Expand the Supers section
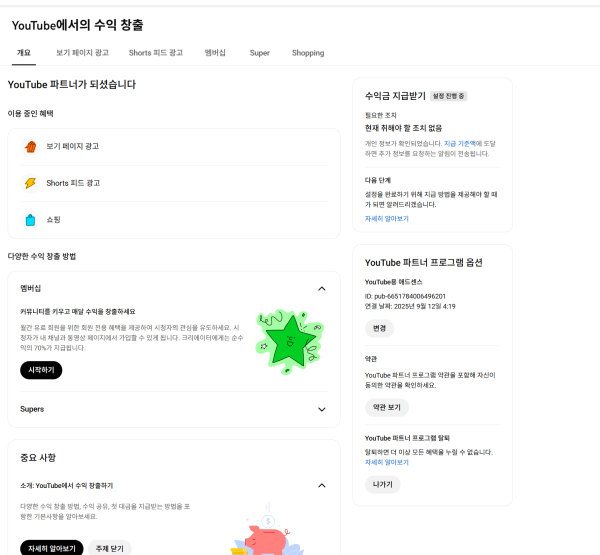The width and height of the screenshot is (600, 555). (x=322, y=409)
